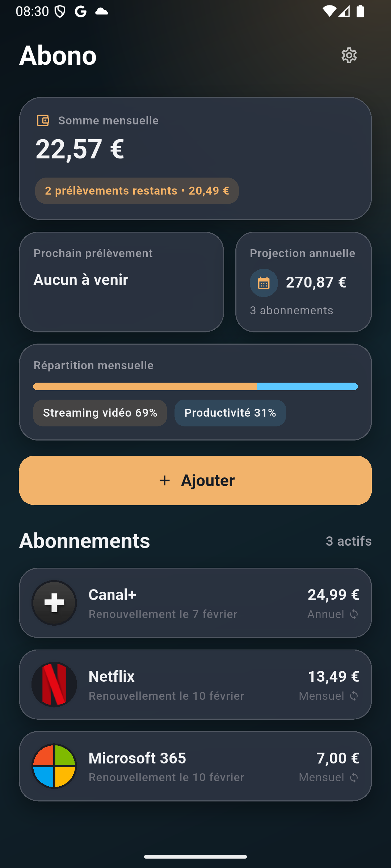
Task: Tap the remaining payments chip showing 20,49 €
Action: [137, 191]
